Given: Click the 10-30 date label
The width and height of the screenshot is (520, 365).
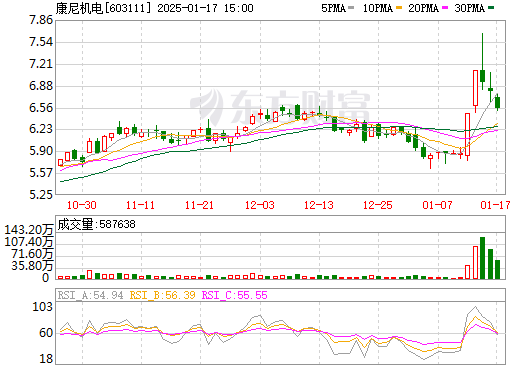Looking at the screenshot, I should tap(82, 205).
